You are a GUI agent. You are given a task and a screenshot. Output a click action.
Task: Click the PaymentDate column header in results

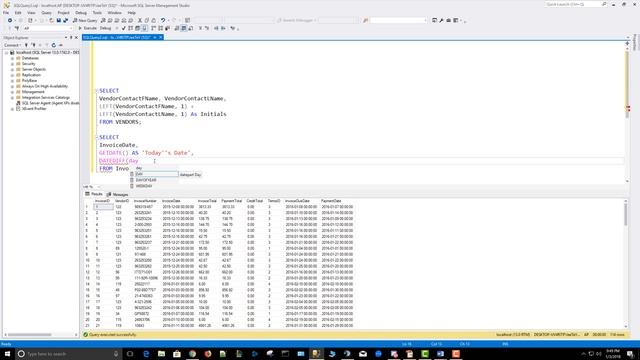point(331,201)
